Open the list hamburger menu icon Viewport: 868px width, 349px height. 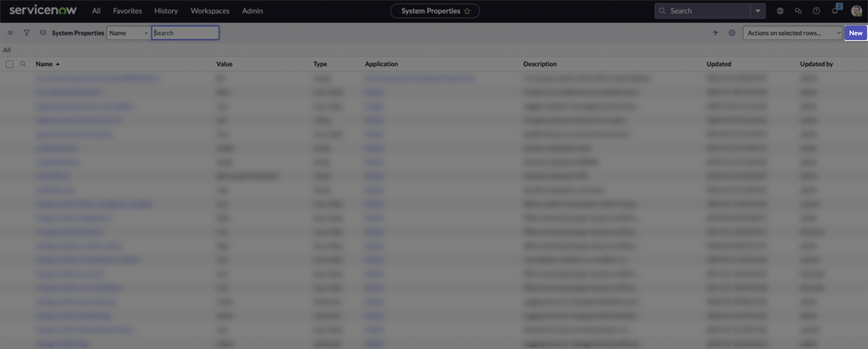tap(10, 33)
